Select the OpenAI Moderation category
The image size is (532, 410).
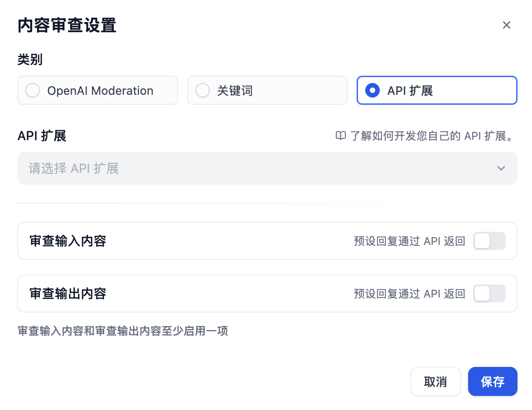[97, 90]
